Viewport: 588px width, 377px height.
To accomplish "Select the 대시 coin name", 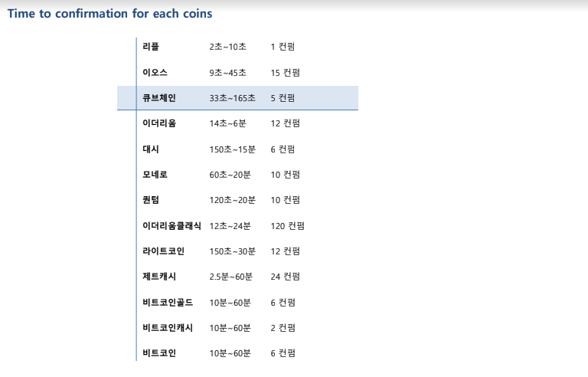I will (x=151, y=149).
